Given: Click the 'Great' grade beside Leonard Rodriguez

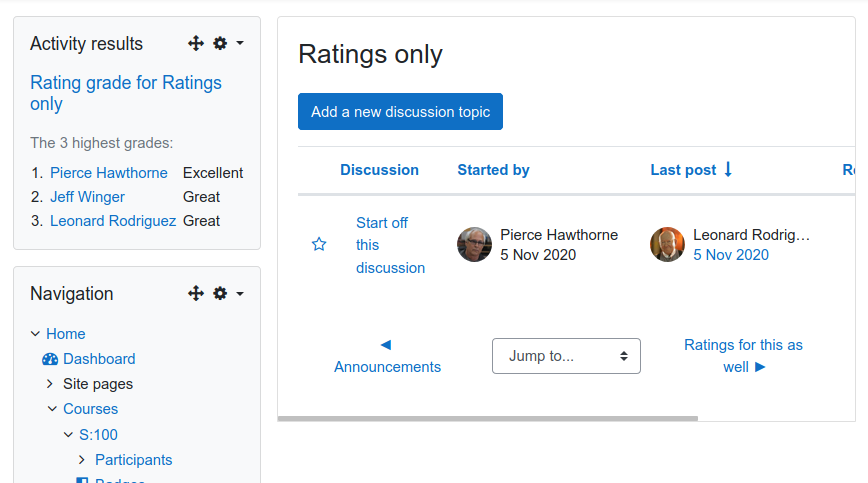Looking at the screenshot, I should click(202, 221).
